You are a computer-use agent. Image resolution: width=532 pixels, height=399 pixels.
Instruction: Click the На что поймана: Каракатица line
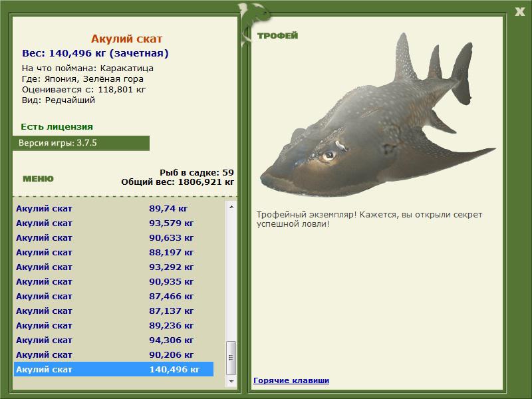click(x=88, y=68)
